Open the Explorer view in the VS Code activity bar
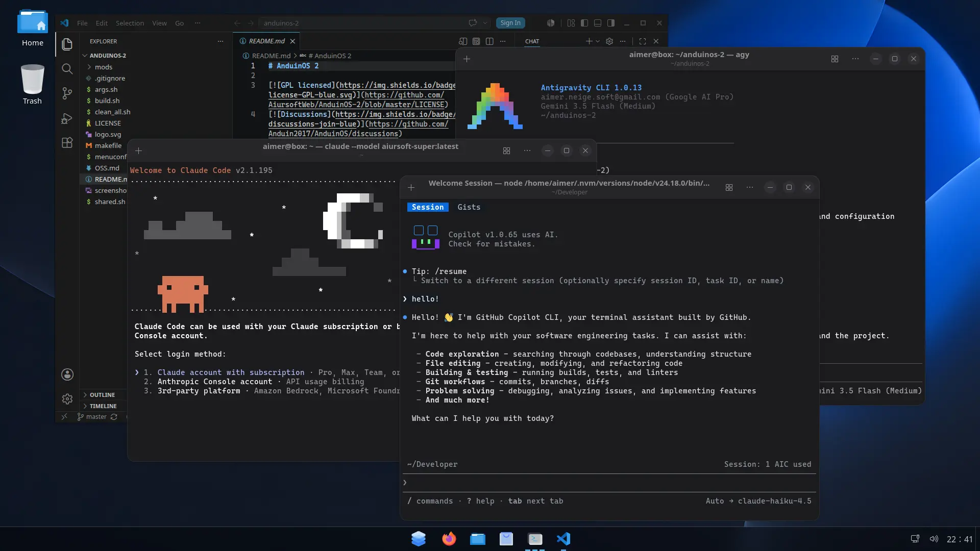Screen dimensions: 980x551 [67, 44]
